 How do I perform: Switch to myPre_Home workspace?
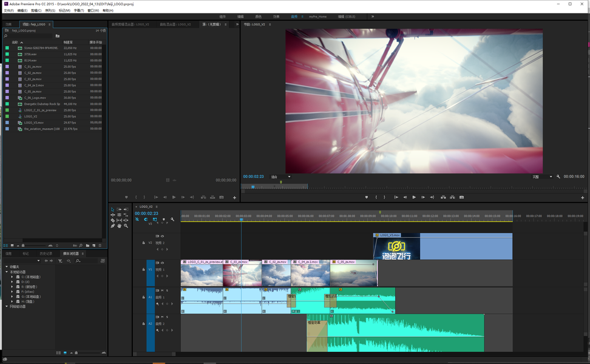click(317, 16)
